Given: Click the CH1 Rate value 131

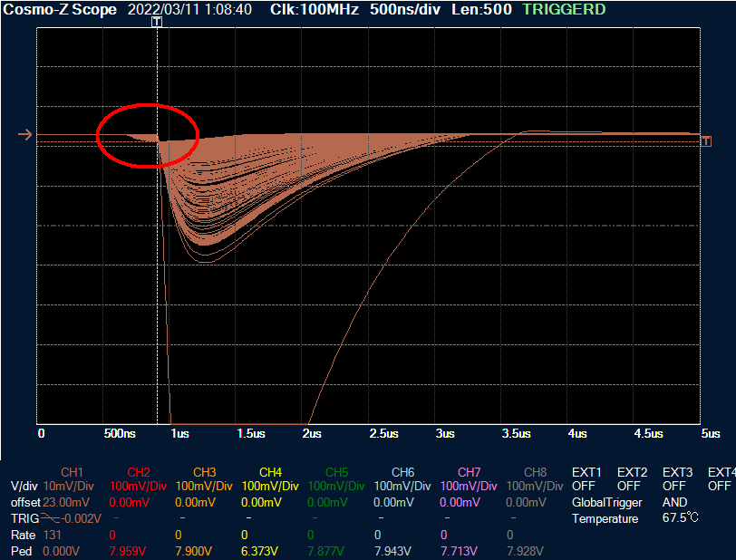Looking at the screenshot, I should (52, 535).
